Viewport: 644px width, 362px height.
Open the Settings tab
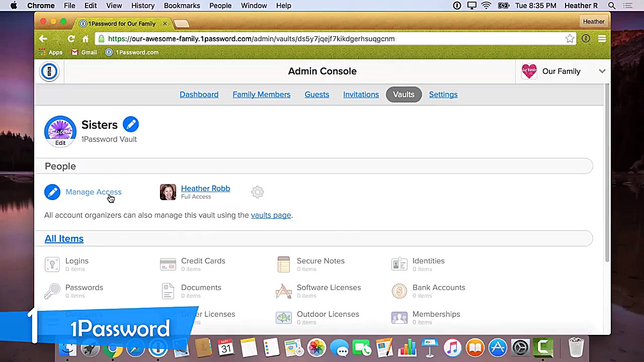[443, 95]
